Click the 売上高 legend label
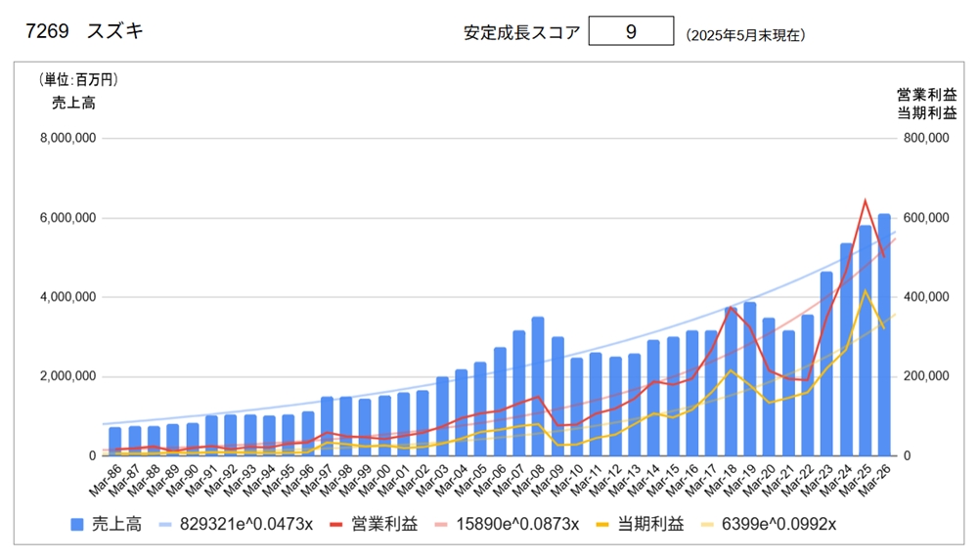Image resolution: width=978 pixels, height=560 pixels. click(x=116, y=525)
